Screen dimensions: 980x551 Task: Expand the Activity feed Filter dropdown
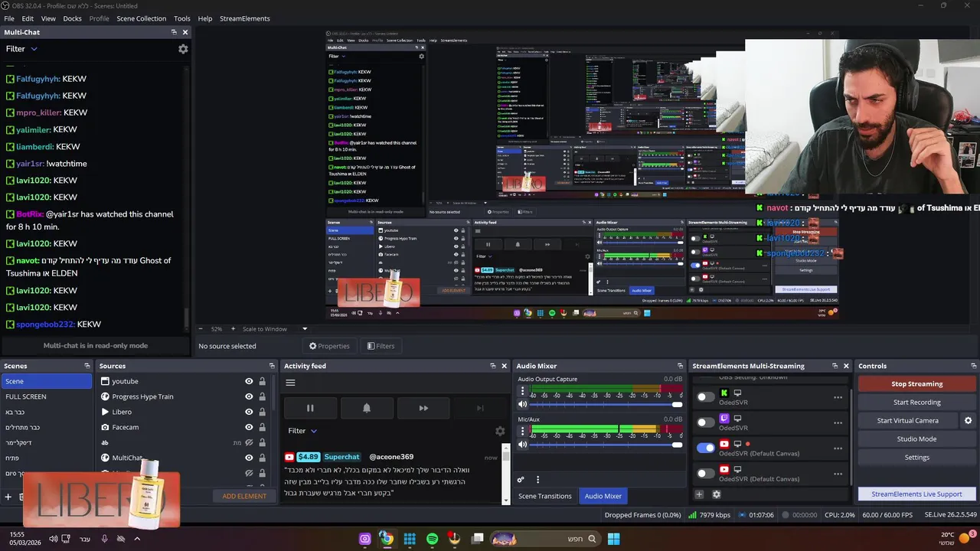[302, 431]
